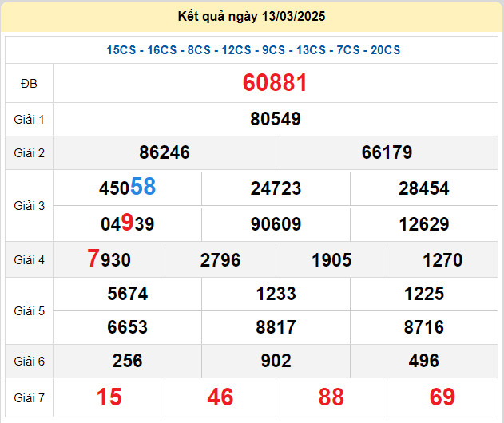504x423 pixels.
Task: Select number 256 in Giải 6
Action: tap(127, 361)
